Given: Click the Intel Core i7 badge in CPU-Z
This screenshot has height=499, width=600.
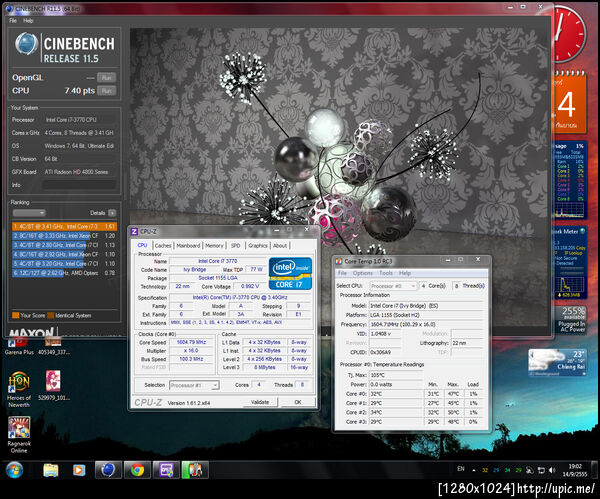Looking at the screenshot, I should [x=290, y=273].
